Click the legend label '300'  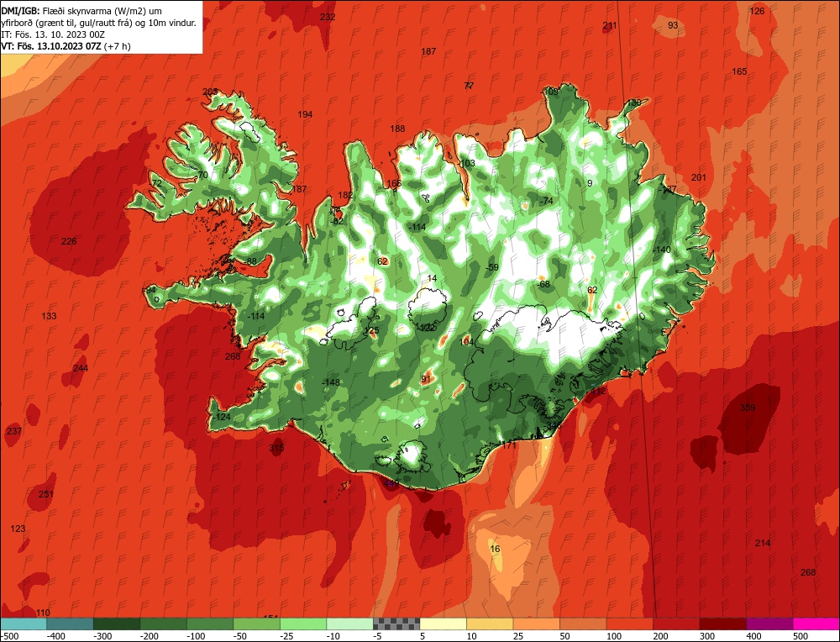tap(707, 636)
